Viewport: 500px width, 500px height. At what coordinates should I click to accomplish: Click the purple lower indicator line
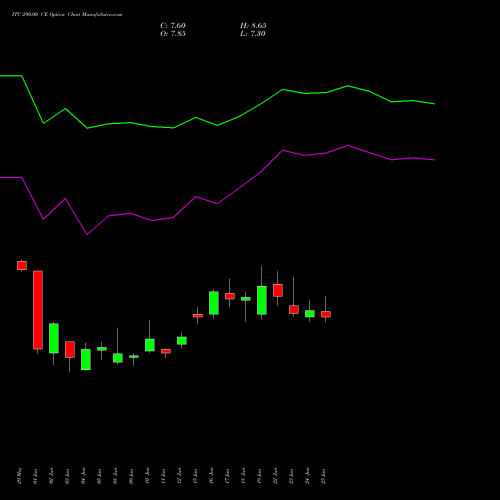217,203
